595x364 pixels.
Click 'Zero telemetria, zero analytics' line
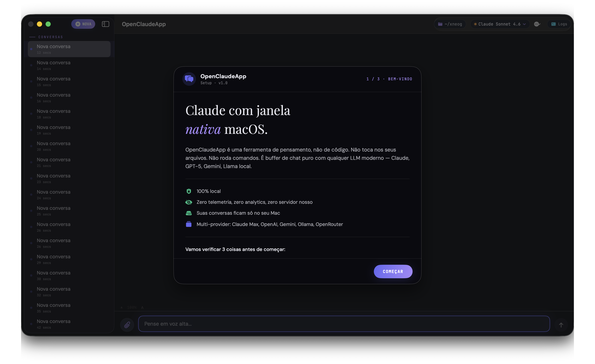coord(254,202)
